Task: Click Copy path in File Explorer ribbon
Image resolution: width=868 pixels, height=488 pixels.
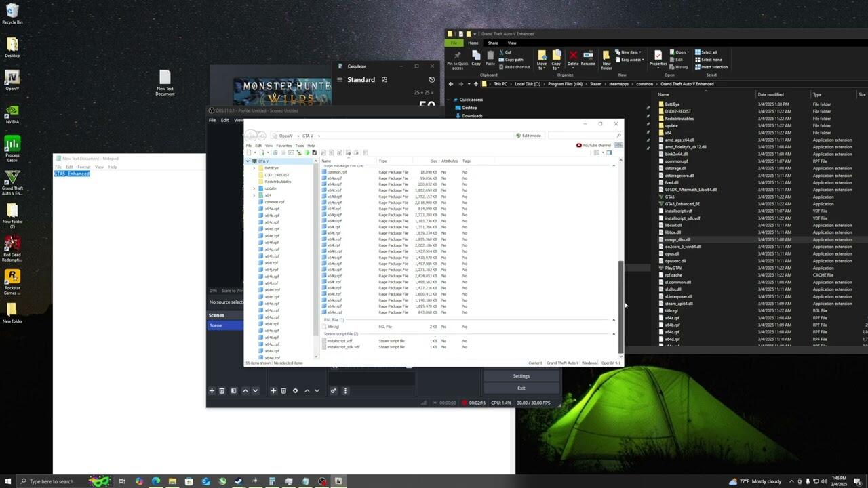Action: [x=511, y=60]
